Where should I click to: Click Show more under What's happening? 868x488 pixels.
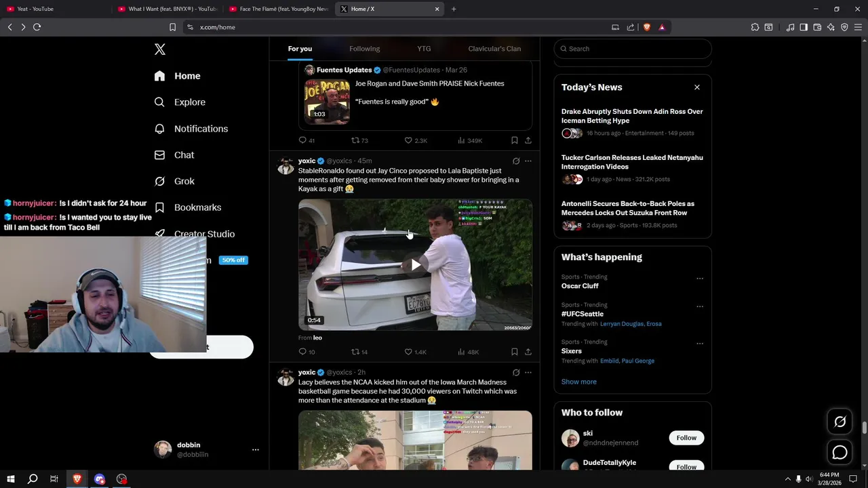[578, 382]
